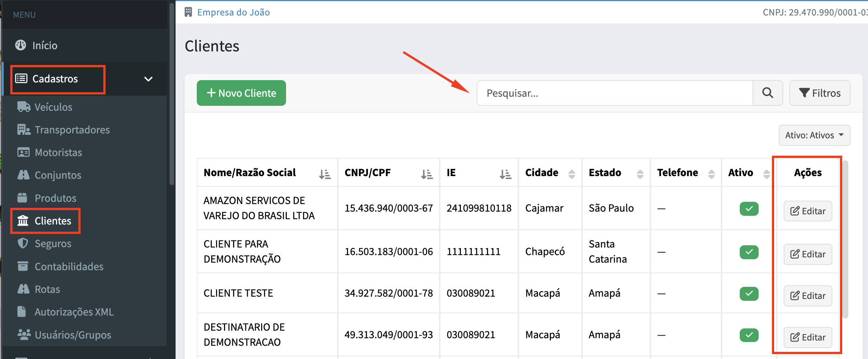Edit the CLIENTE PARA DEMONSTRAÇÃO row
The width and height of the screenshot is (868, 359).
coord(807,254)
